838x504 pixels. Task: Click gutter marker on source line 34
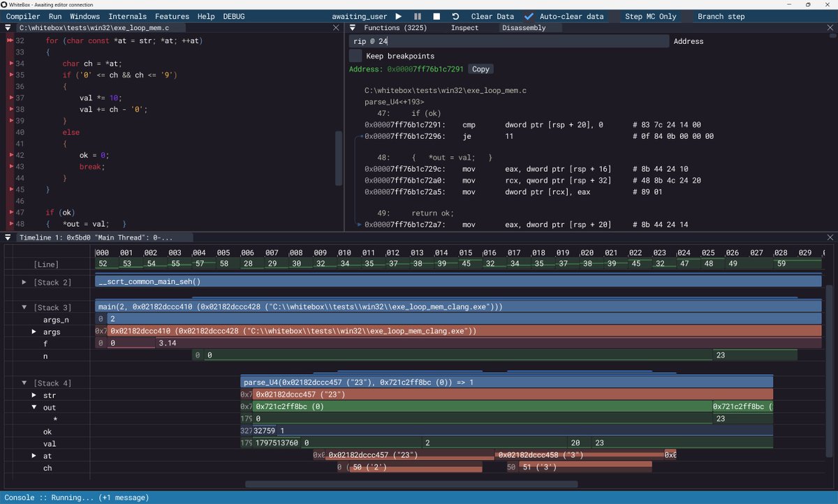10,64
